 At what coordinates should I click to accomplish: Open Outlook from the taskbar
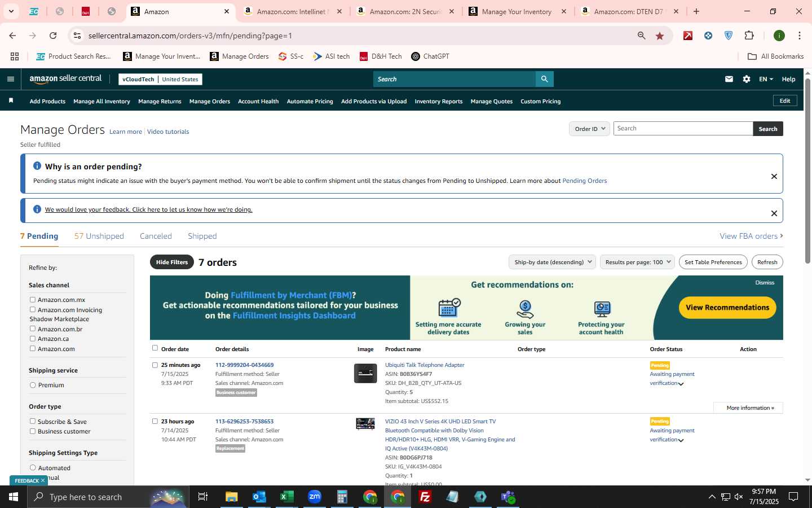click(259, 497)
